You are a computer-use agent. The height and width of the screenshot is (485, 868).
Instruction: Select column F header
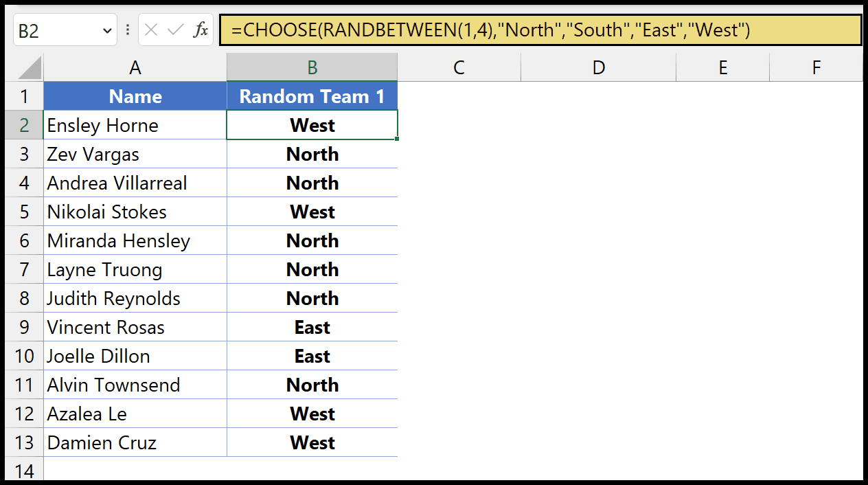(x=816, y=67)
